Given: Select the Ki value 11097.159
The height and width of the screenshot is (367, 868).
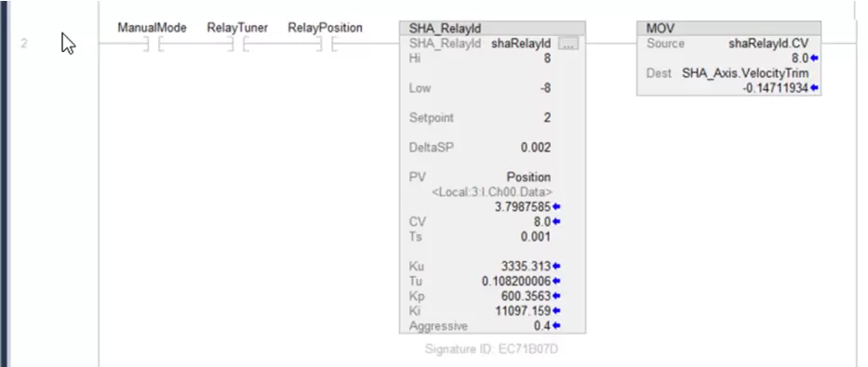Looking at the screenshot, I should 524,311.
